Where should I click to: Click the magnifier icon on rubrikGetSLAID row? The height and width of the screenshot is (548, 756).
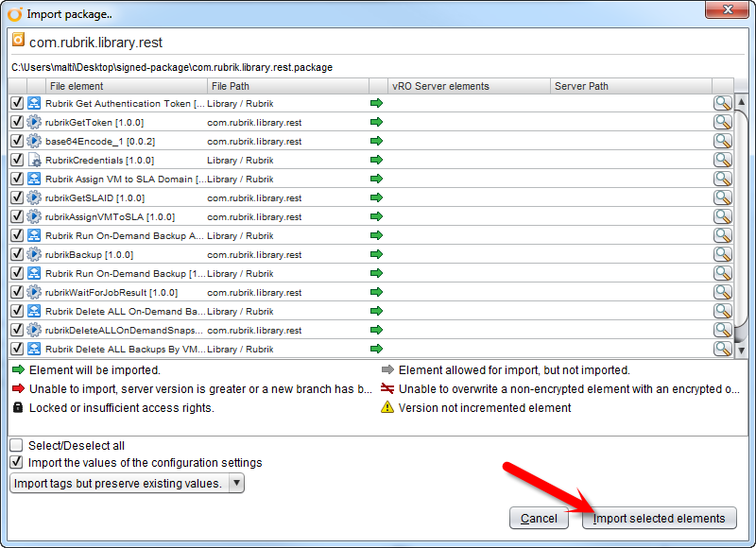[x=722, y=197]
